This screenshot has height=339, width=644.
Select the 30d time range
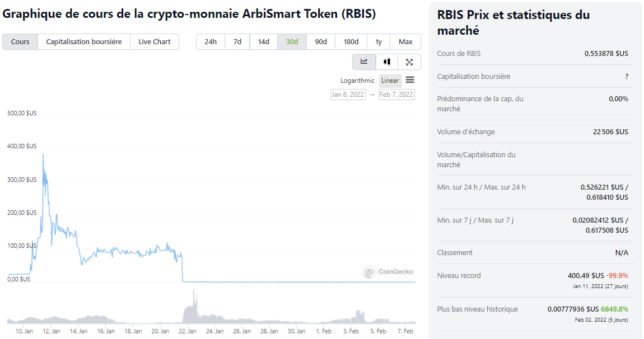point(292,41)
